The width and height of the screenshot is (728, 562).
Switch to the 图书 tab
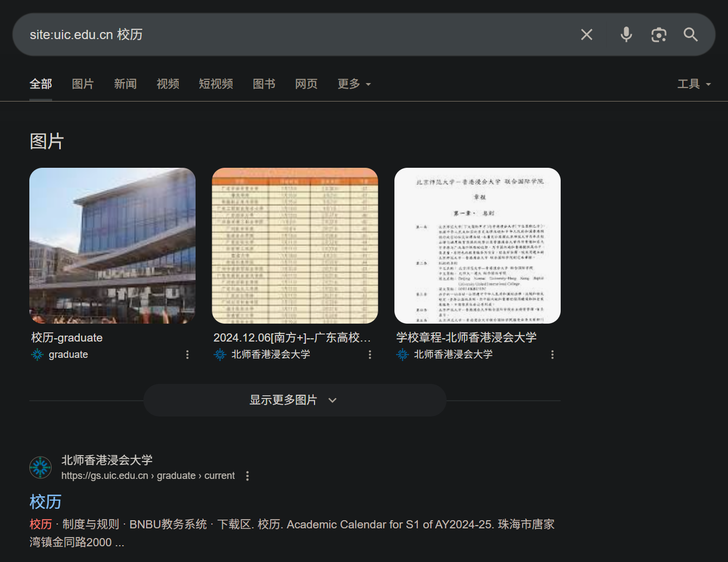coord(264,84)
